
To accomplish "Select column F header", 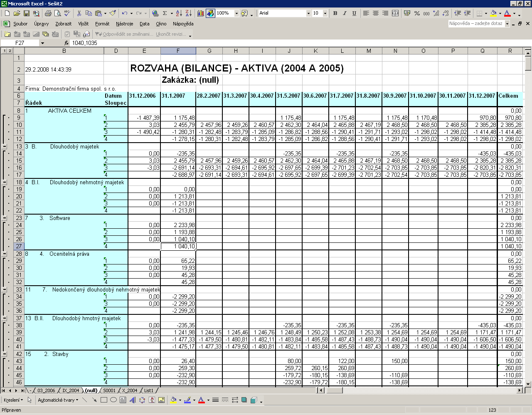I will coord(178,51).
